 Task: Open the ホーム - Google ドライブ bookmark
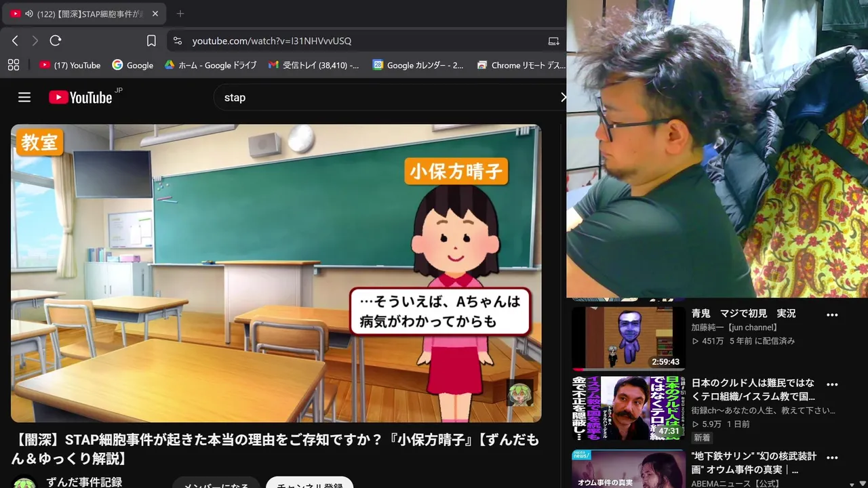pos(210,65)
